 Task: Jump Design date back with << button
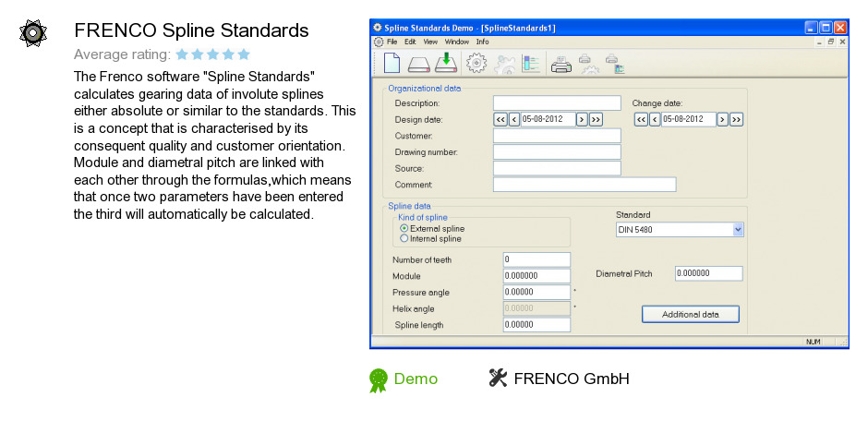500,119
